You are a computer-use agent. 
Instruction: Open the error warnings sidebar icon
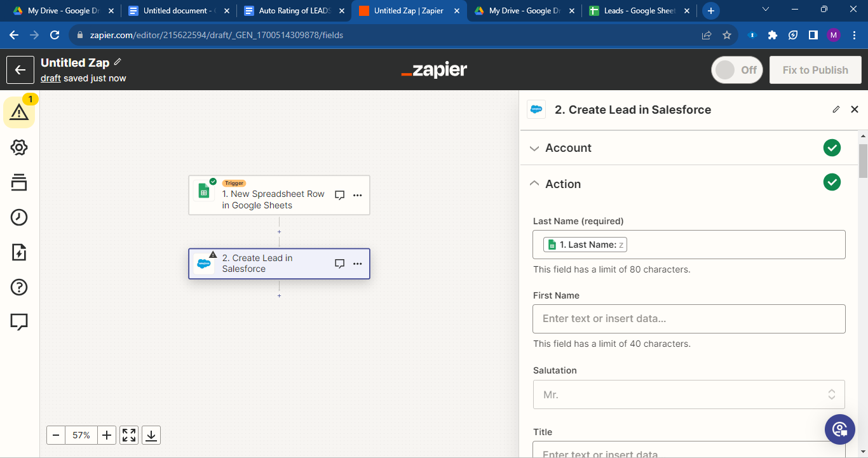[19, 112]
